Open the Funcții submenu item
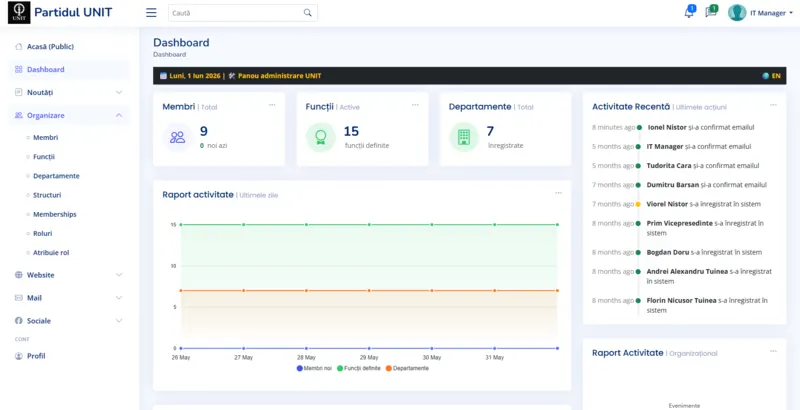Screen dimensions: 800x410 tap(44, 157)
